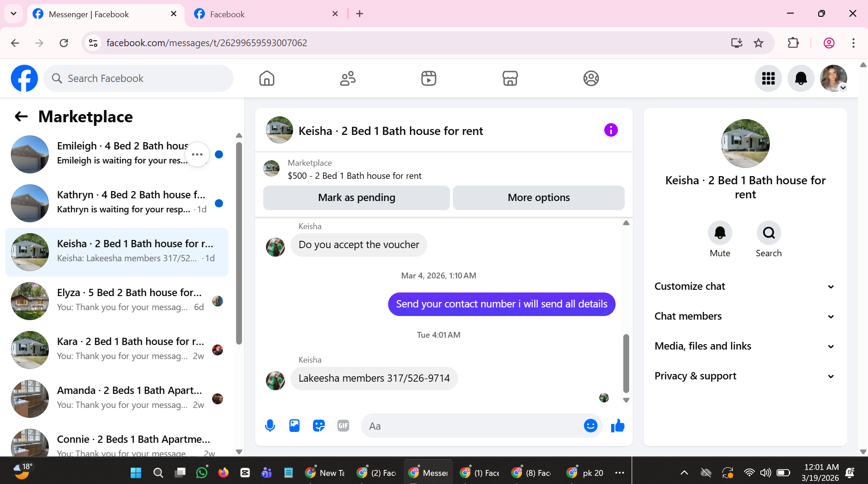Open the tab search dropdown arrow

(14, 14)
